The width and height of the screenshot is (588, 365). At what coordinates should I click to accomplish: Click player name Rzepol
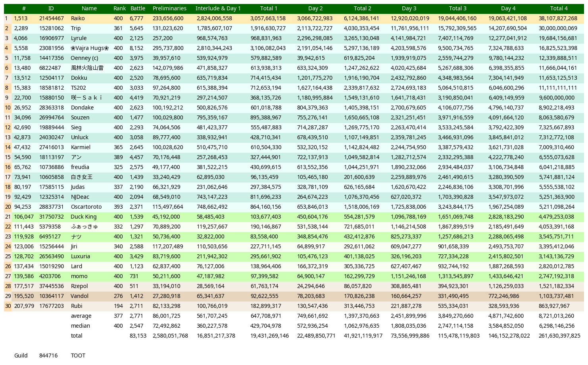(x=79, y=286)
